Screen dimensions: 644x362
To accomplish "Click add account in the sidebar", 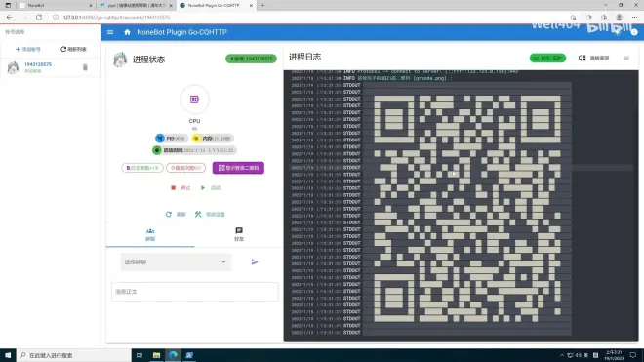I will click(x=28, y=49).
